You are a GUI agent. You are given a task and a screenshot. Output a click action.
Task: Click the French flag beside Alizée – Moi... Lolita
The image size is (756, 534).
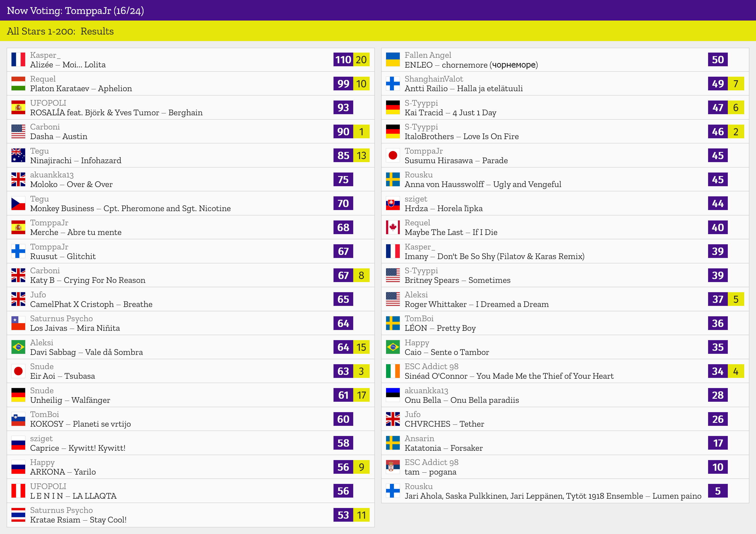tap(18, 60)
